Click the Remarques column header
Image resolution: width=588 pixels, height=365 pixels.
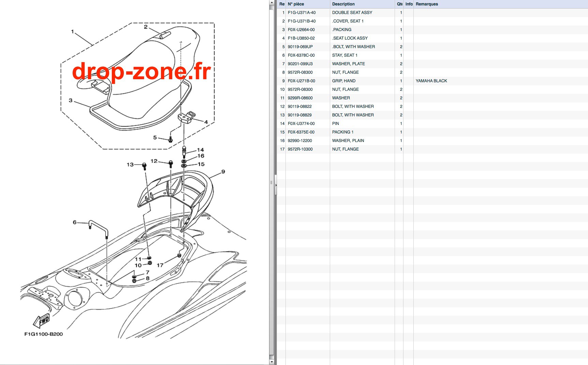[x=427, y=4]
